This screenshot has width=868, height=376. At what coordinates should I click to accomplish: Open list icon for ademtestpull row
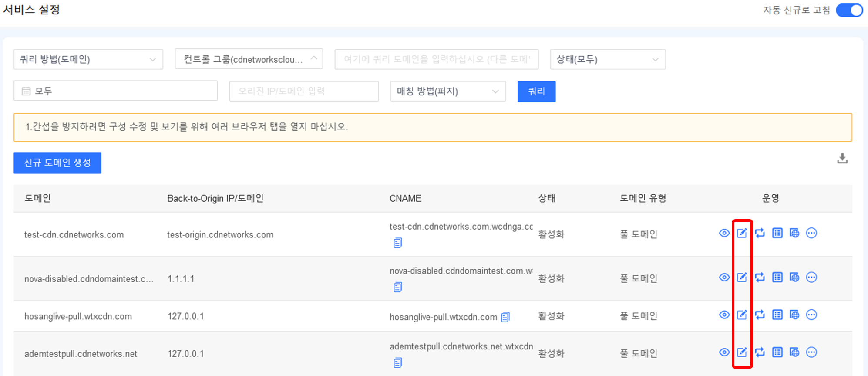click(777, 352)
